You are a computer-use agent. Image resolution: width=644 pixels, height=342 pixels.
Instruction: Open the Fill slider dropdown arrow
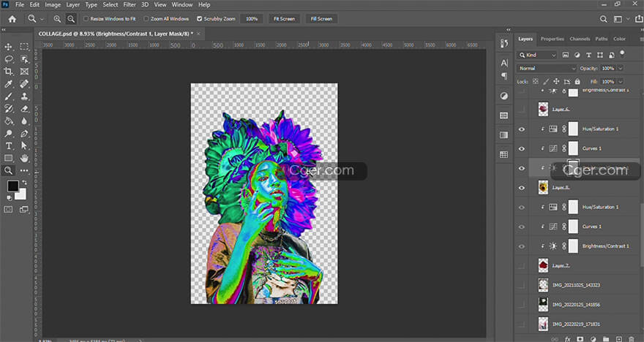coord(620,82)
